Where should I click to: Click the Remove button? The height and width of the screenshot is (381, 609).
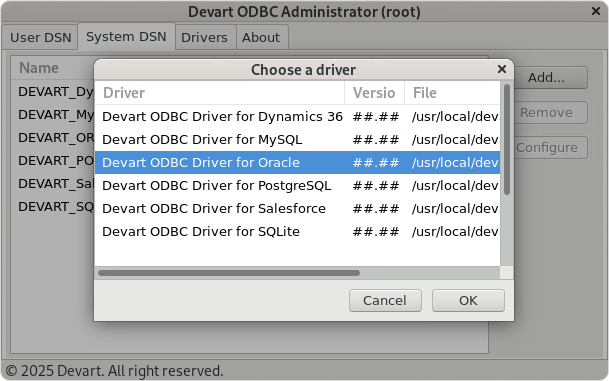click(x=546, y=113)
